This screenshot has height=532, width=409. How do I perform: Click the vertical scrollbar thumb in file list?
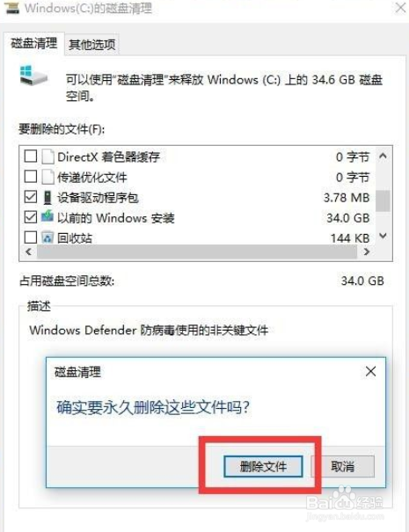click(383, 200)
